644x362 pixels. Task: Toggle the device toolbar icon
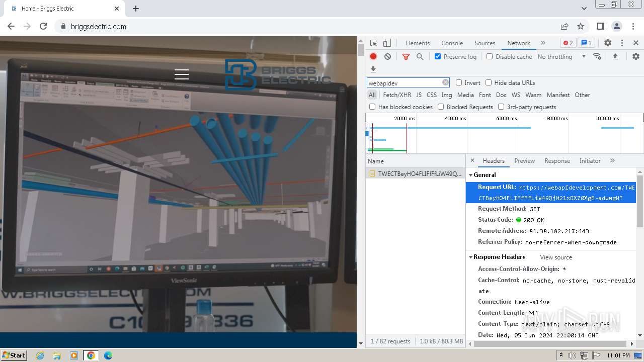pyautogui.click(x=387, y=43)
